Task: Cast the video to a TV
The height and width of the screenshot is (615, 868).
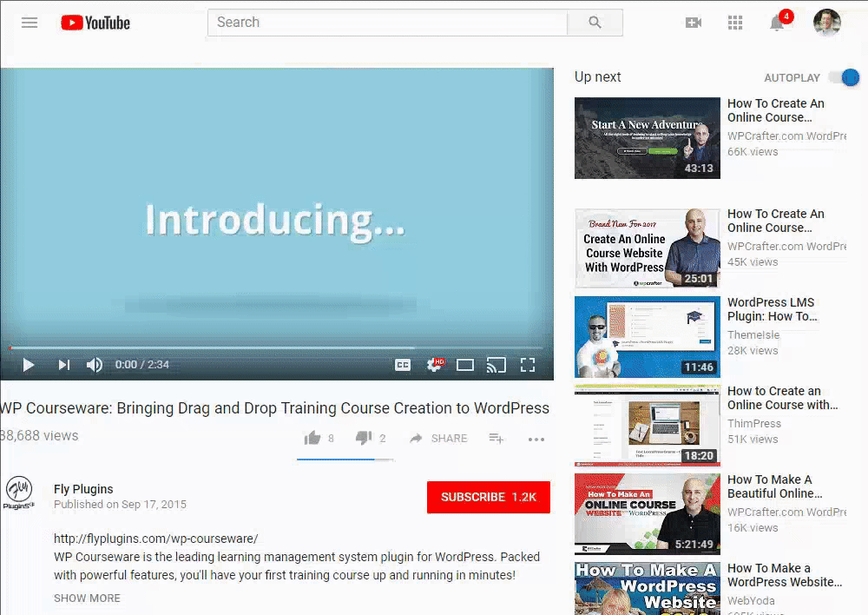Action: coord(496,365)
